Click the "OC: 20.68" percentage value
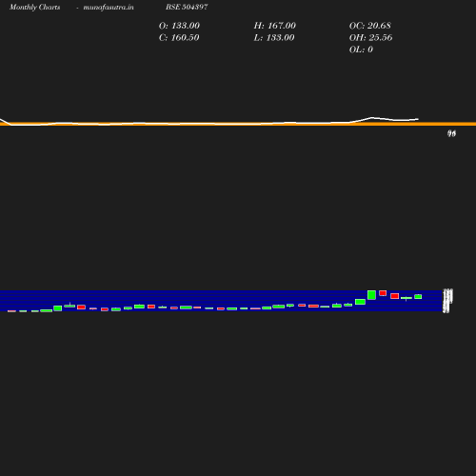 (x=370, y=26)
